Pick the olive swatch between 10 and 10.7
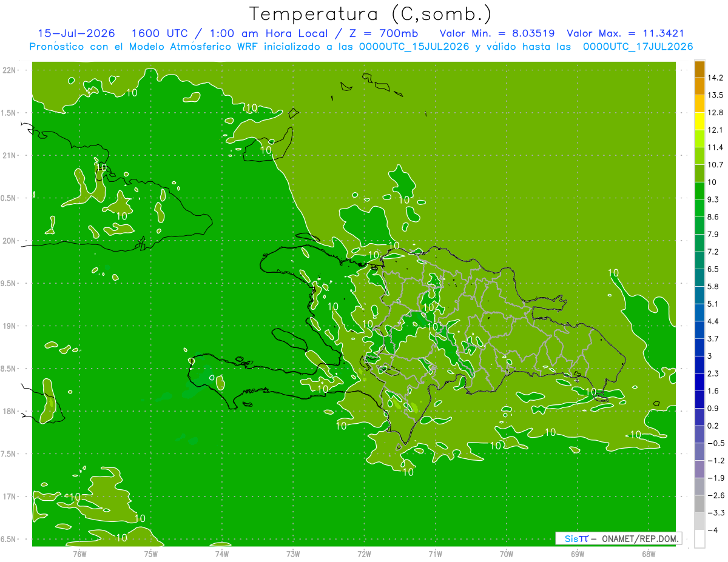728x562 pixels. [x=699, y=173]
